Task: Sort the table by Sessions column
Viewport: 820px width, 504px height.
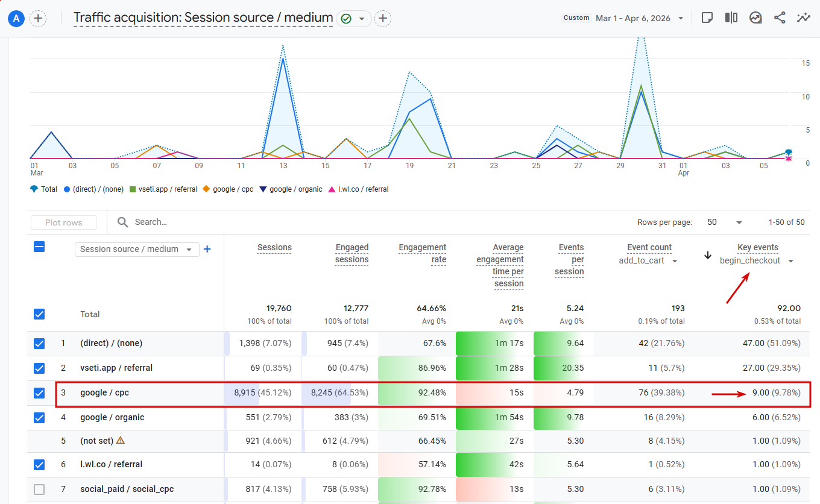Action: (x=274, y=248)
